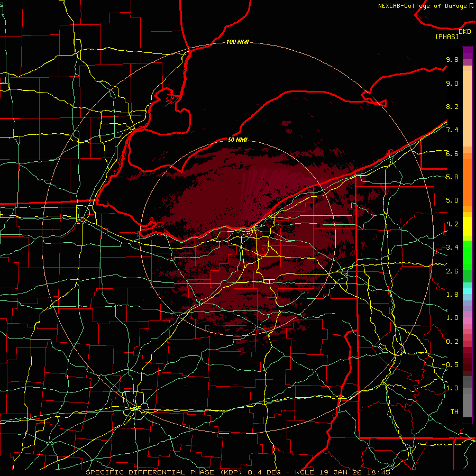Pick the light peach color bar segment
This screenshot has width=476, height=476.
point(467,109)
